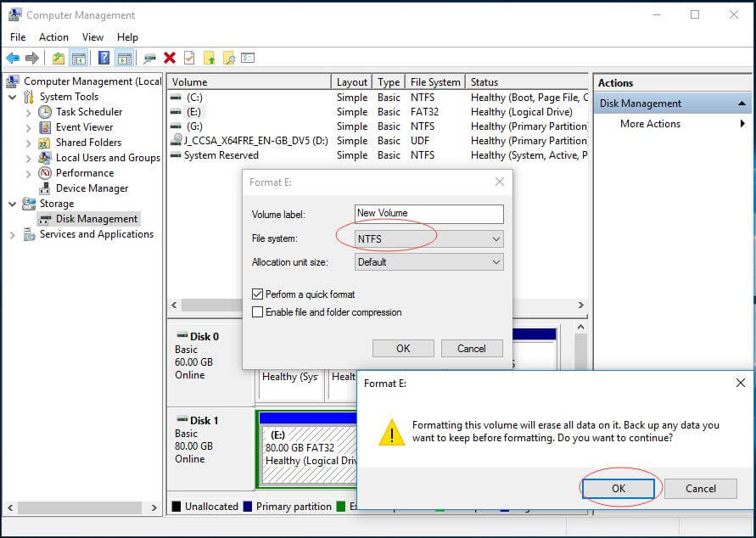Viewport: 756px width, 538px height.
Task: Click OK in the erase-data warning dialog
Action: tap(619, 488)
